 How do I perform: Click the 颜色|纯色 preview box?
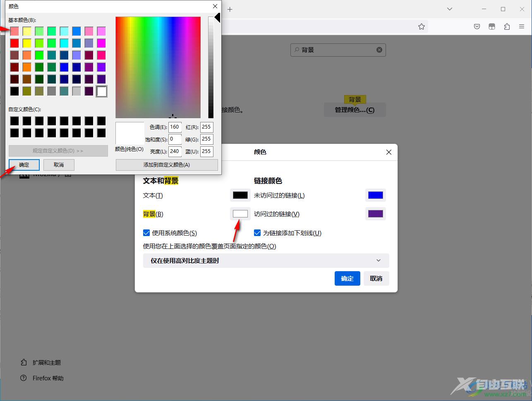(x=129, y=133)
